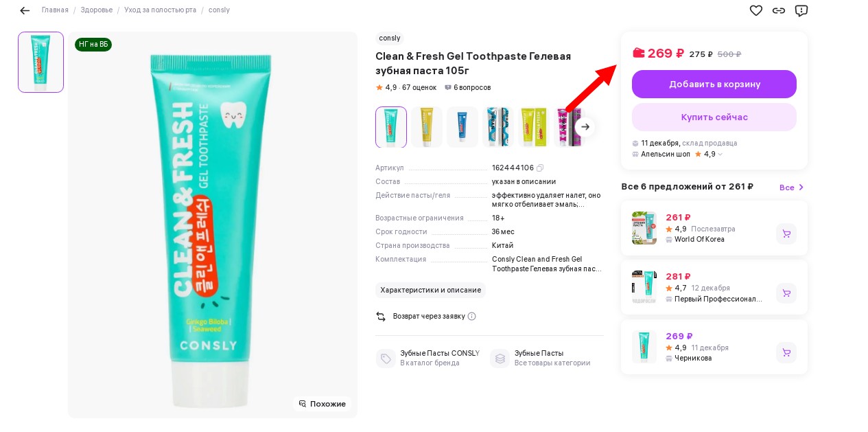This screenshot has height=432, width=868.
Task: Add Черникова offer to cart
Action: [x=786, y=352]
